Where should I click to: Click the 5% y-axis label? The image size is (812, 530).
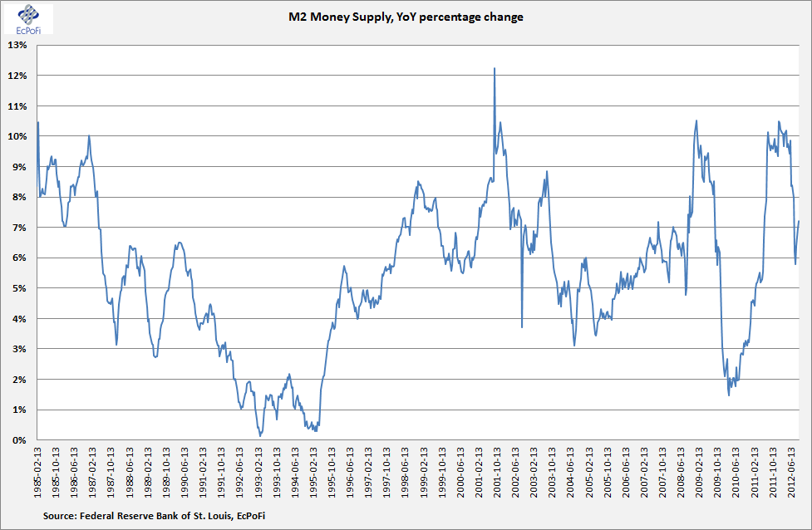tap(20, 288)
